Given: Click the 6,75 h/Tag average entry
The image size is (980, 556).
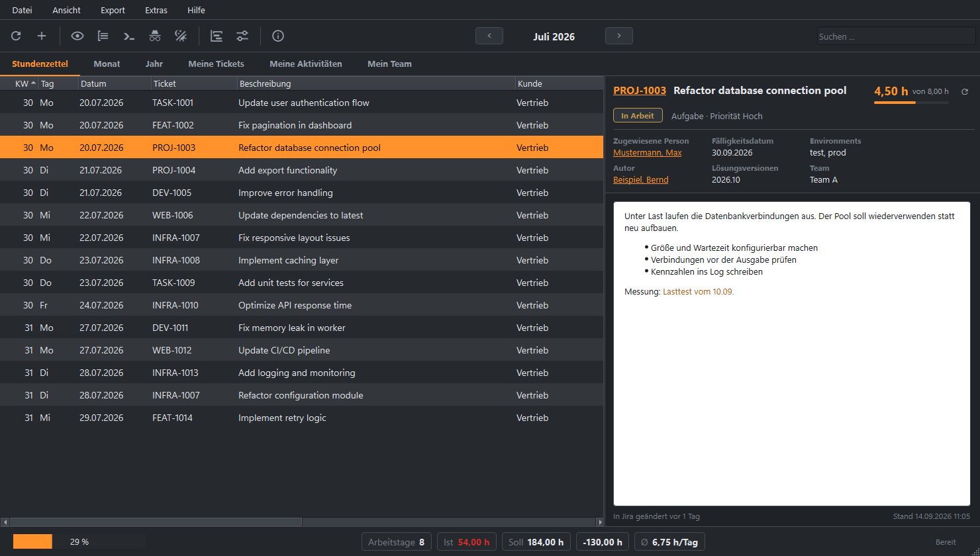Looking at the screenshot, I should tap(669, 542).
